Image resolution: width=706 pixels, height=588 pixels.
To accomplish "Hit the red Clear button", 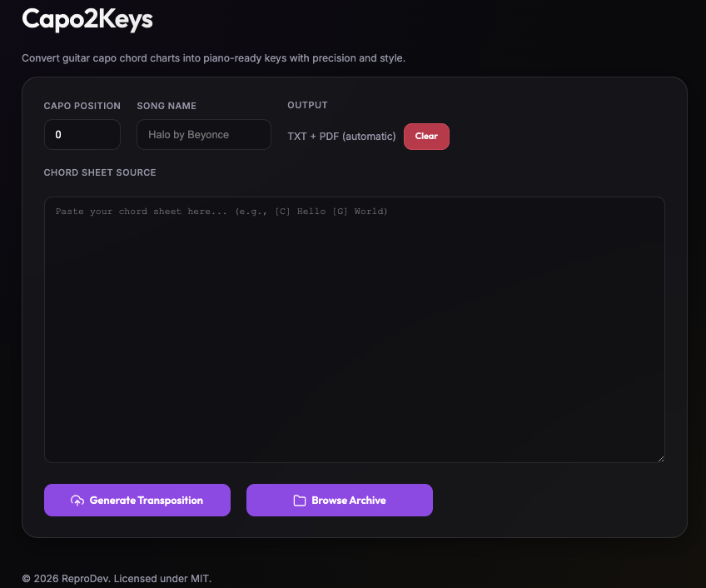I will [x=426, y=137].
